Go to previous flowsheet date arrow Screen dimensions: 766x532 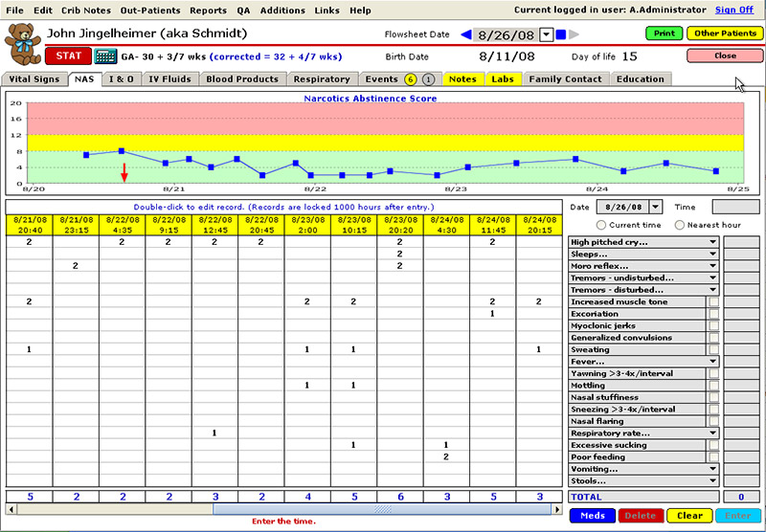click(466, 34)
